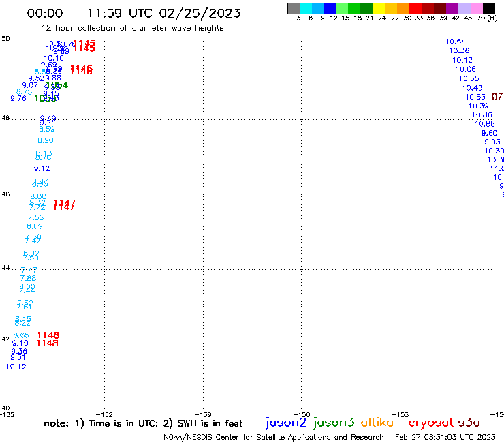Select the 's3a' satellite legend label
This screenshot has width=504, height=443.
[x=469, y=423]
